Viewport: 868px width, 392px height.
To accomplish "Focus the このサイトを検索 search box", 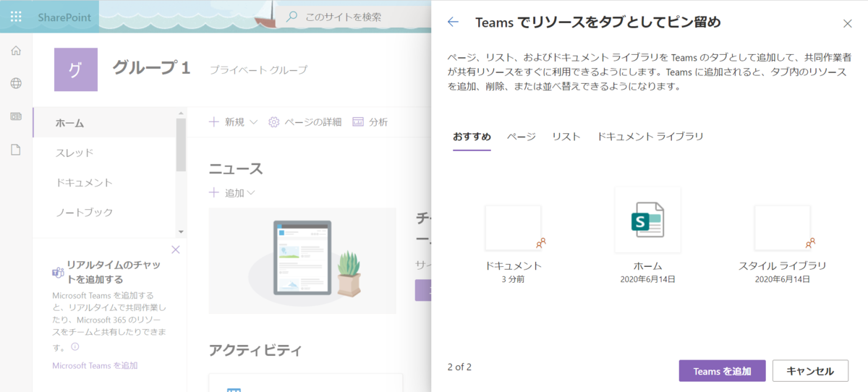I will click(352, 17).
